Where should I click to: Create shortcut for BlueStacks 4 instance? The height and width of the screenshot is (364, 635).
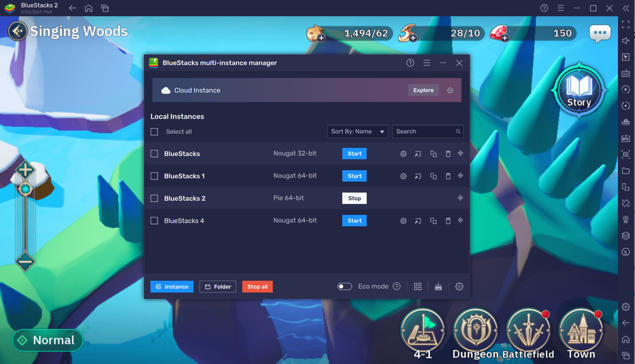418,221
